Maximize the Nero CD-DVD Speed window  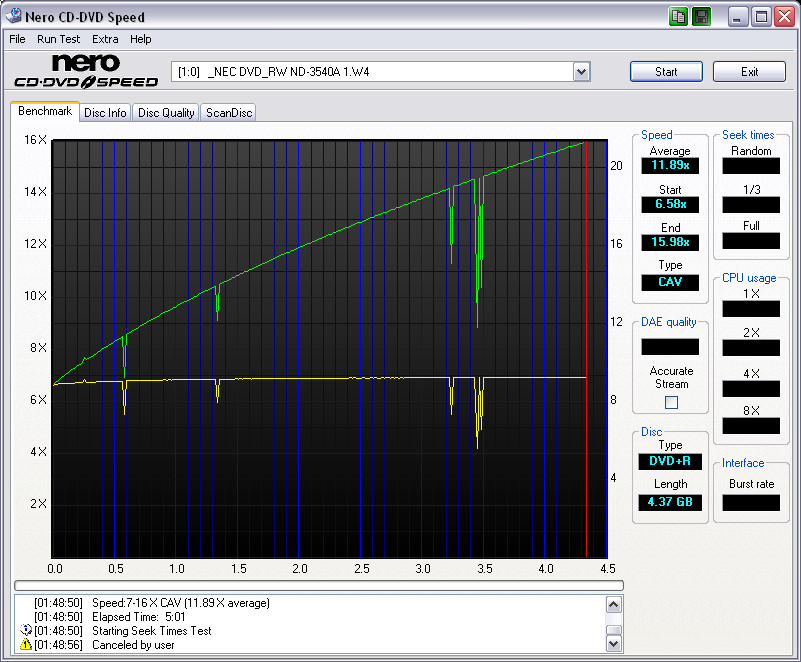pyautogui.click(x=761, y=17)
